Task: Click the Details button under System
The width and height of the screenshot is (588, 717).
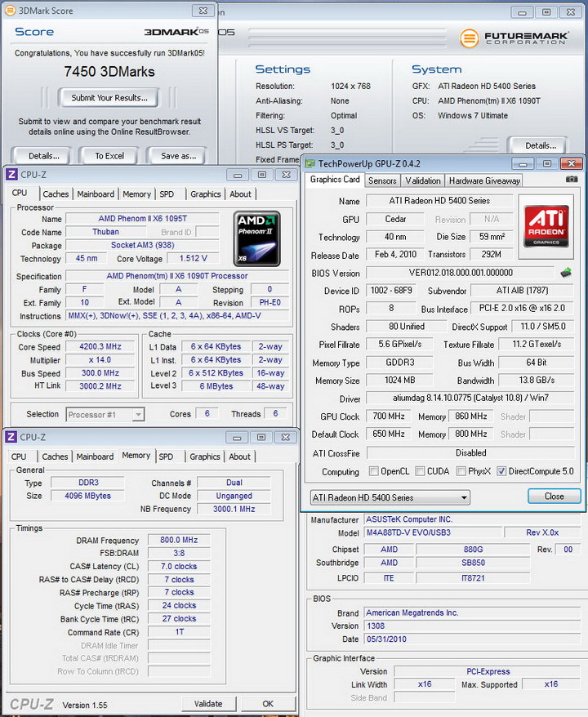Action: [x=541, y=145]
